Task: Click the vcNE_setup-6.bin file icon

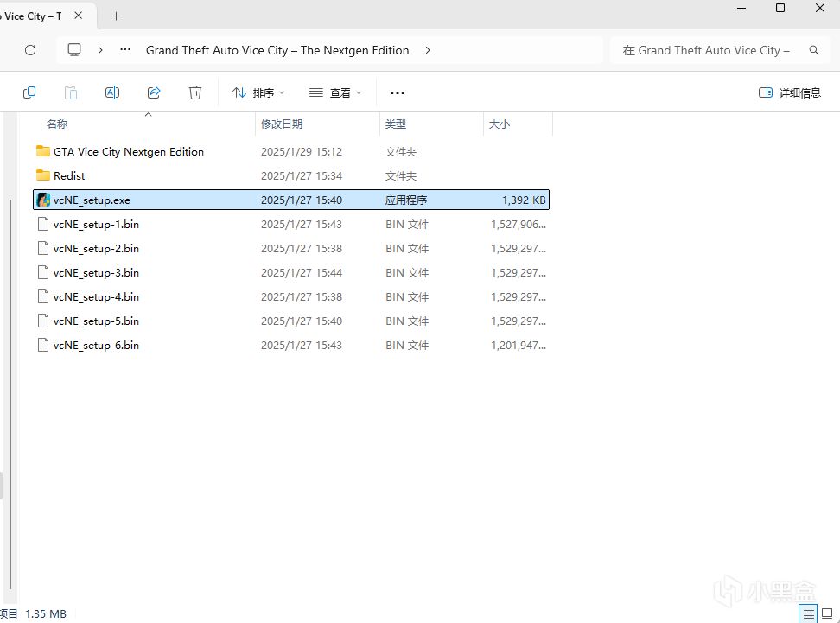Action: coord(43,345)
